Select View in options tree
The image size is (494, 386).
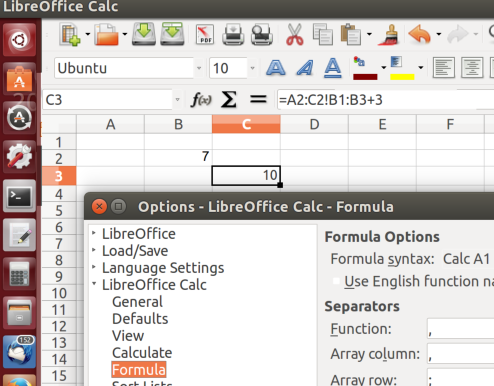(128, 336)
